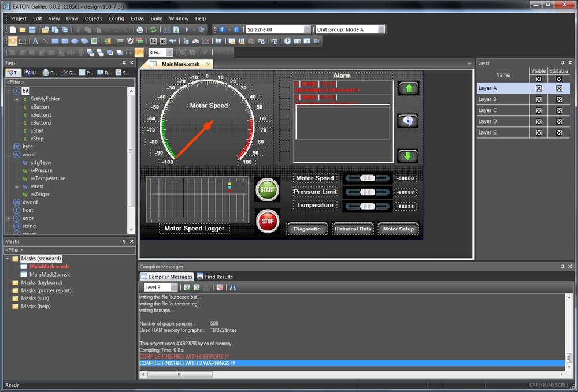Toggle Layer B visible checkbox

click(539, 99)
